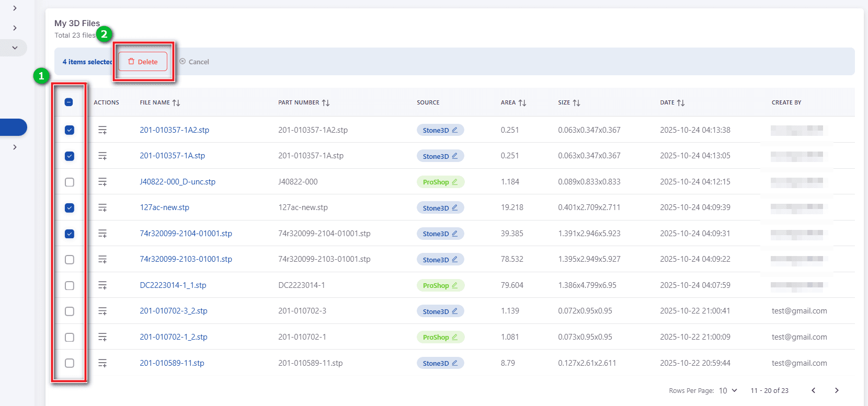Screen dimensions: 868x406
Task: Edit Stone3D source tag of 74r320099-2103-01001.stp
Action: point(455,259)
